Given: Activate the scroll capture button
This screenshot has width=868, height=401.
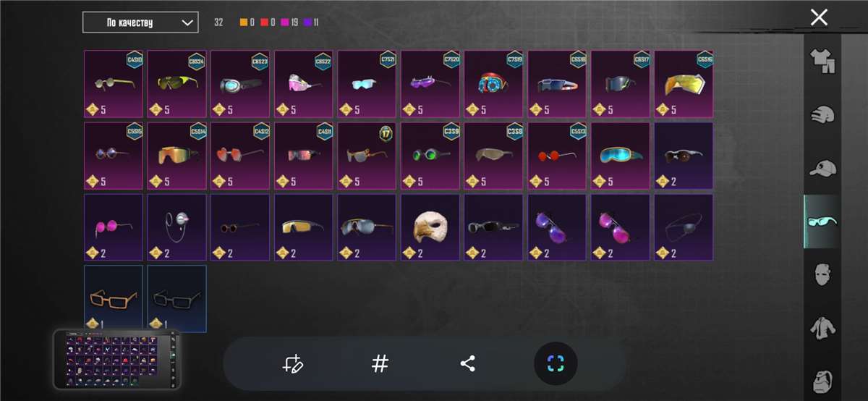Looking at the screenshot, I should click(x=556, y=363).
